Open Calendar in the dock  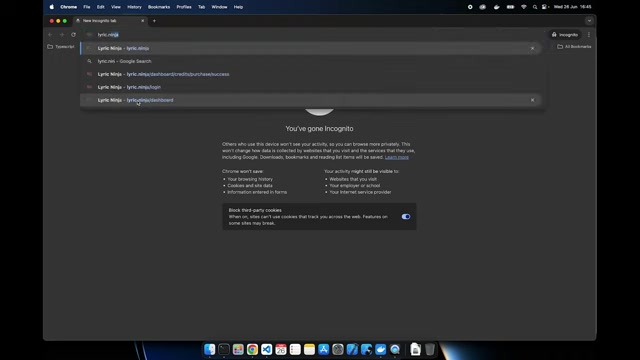(x=281, y=349)
